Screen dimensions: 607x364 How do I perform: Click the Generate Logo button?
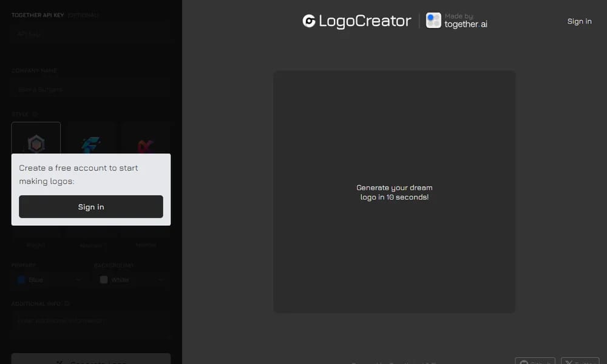click(91, 360)
